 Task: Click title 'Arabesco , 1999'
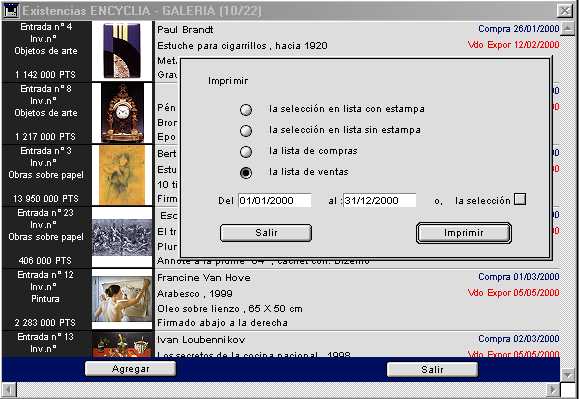pos(195,294)
